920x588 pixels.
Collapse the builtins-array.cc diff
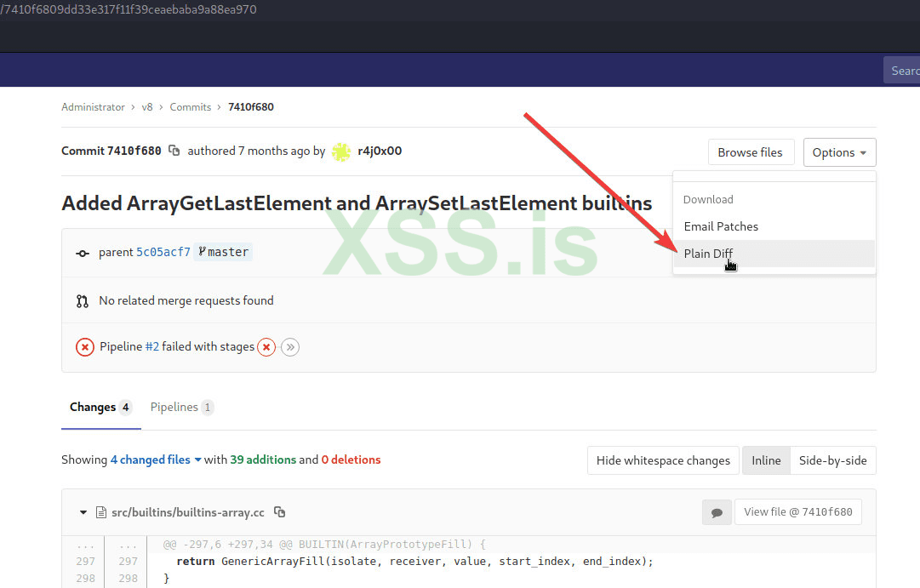point(83,512)
